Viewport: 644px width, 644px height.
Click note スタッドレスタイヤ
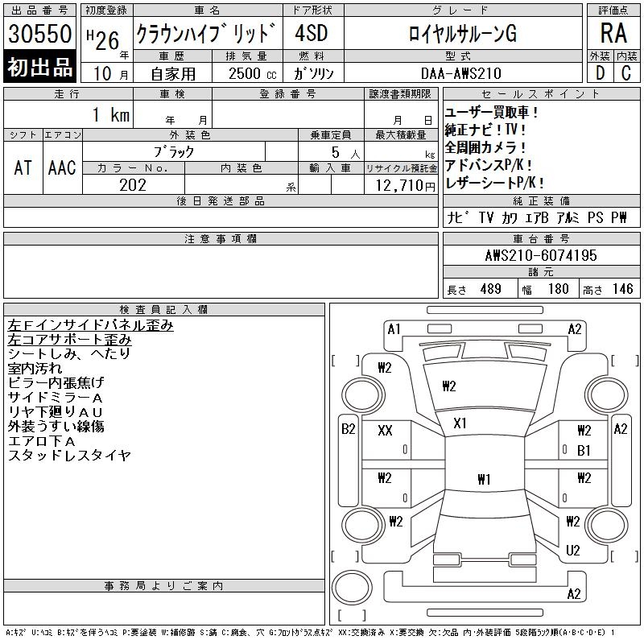[69, 456]
